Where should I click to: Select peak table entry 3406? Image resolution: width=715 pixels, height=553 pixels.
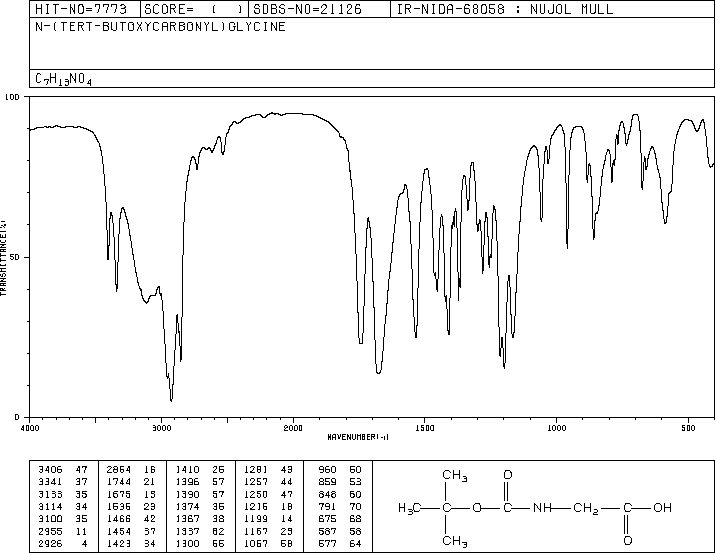(50, 470)
